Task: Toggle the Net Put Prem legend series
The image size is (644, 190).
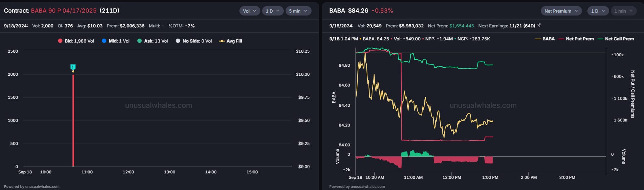Action: pos(576,39)
